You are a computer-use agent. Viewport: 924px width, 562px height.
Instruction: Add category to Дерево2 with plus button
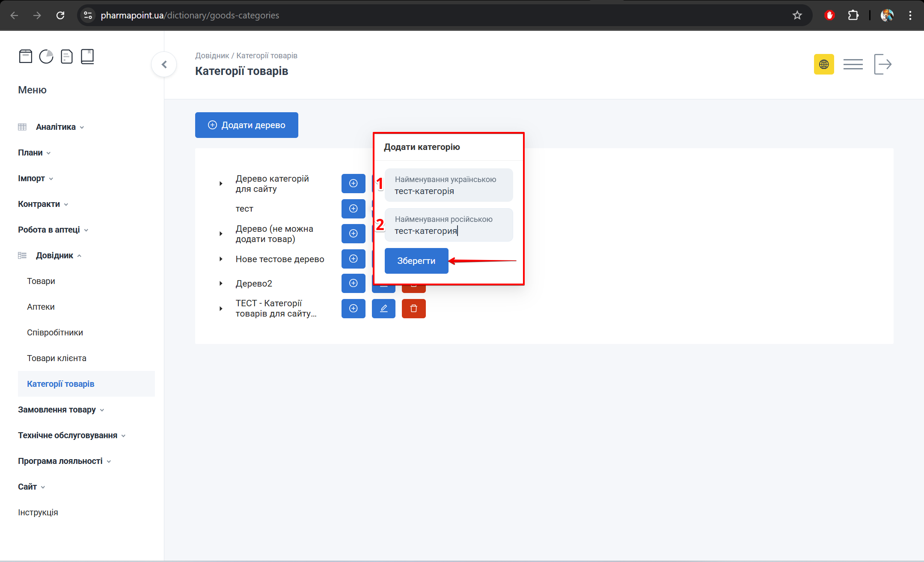click(353, 283)
